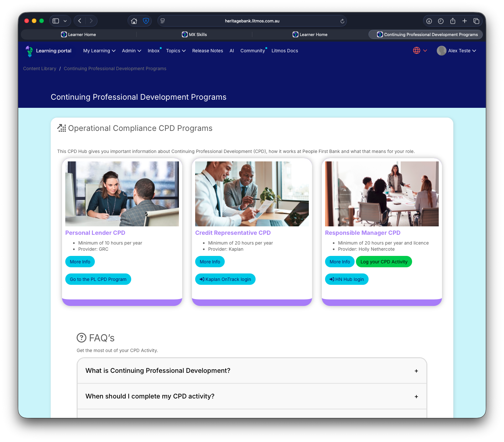This screenshot has width=504, height=442.
Task: Click the share icon in the toolbar
Action: coord(453,20)
